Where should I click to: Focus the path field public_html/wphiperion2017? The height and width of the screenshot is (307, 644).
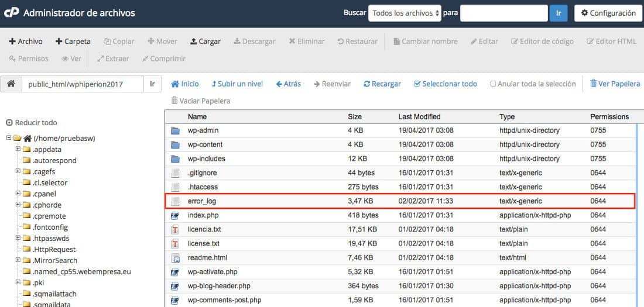[x=83, y=84]
